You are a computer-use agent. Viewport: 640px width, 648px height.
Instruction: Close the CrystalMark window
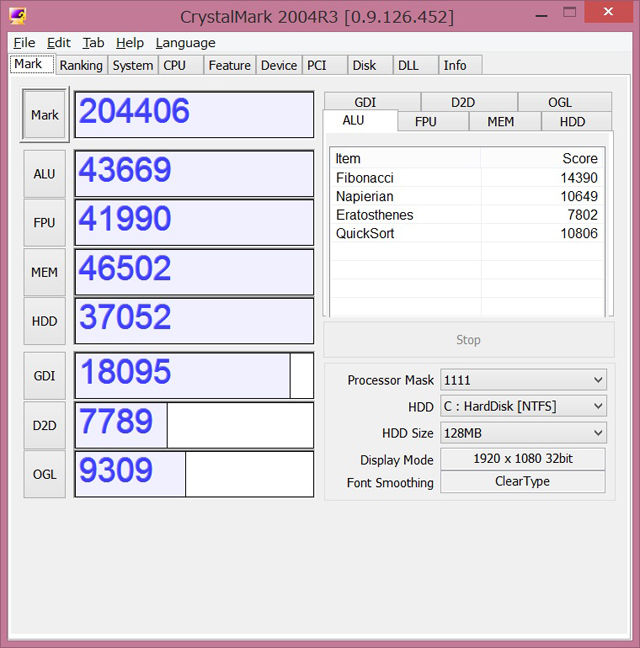608,12
